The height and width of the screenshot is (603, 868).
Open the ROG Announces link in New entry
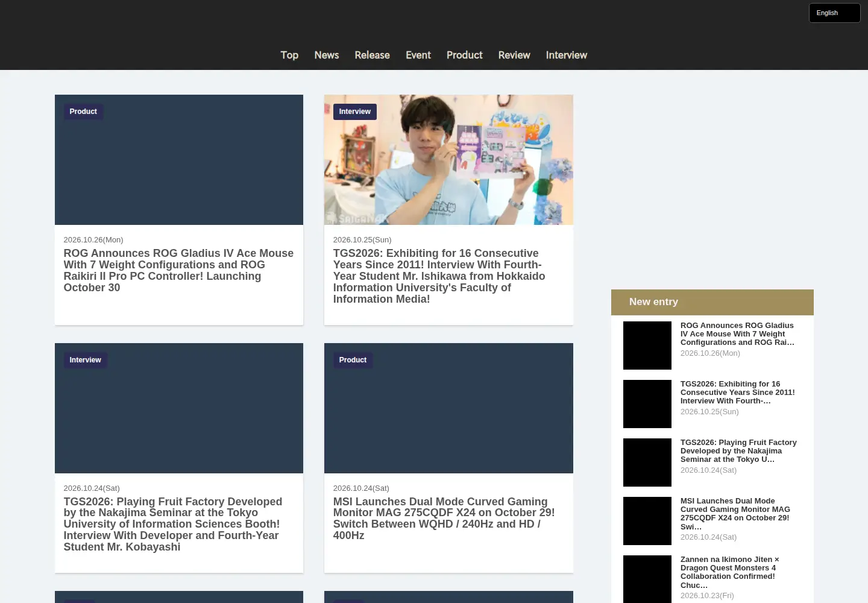pyautogui.click(x=737, y=334)
